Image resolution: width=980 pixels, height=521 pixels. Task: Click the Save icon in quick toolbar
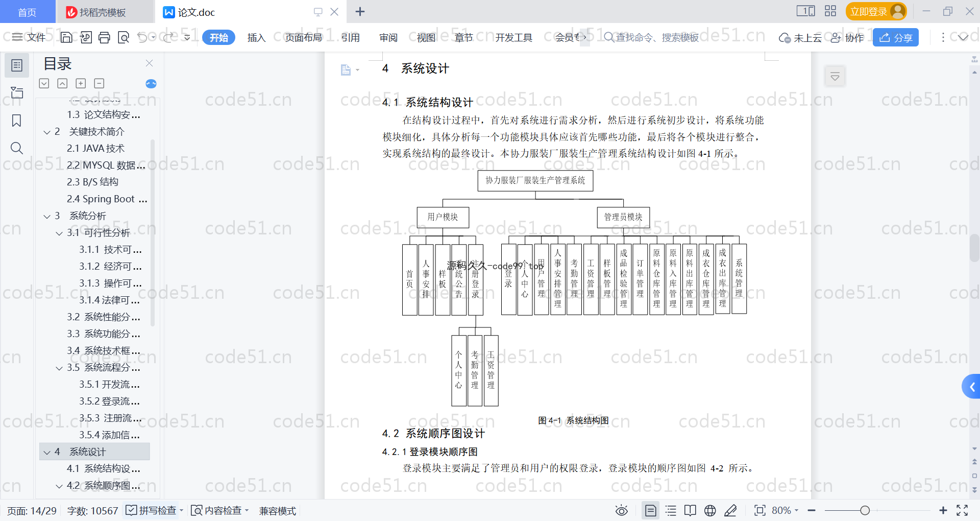[x=66, y=37]
